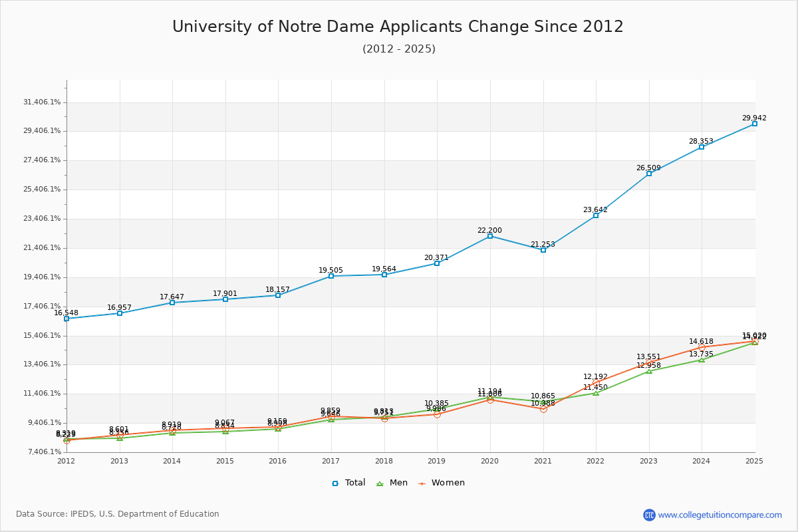Click the (2012 - 2025) subtitle
The height and width of the screenshot is (532, 798).
[398, 49]
